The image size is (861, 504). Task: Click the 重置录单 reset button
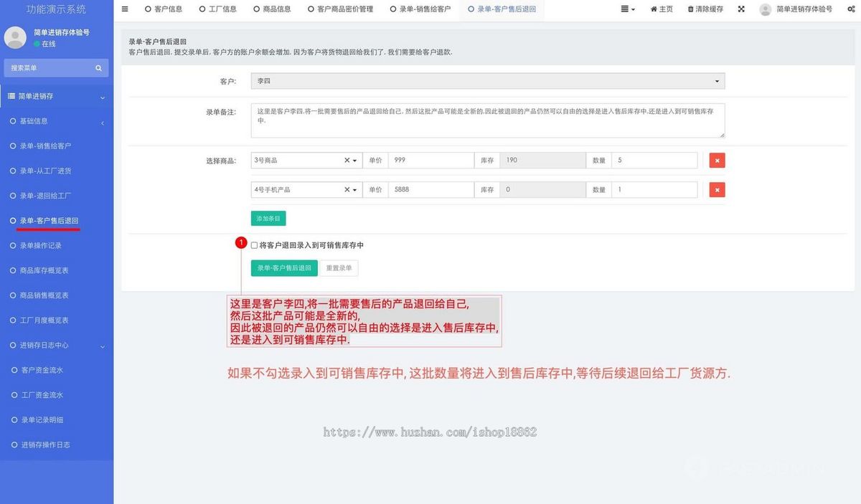338,267
